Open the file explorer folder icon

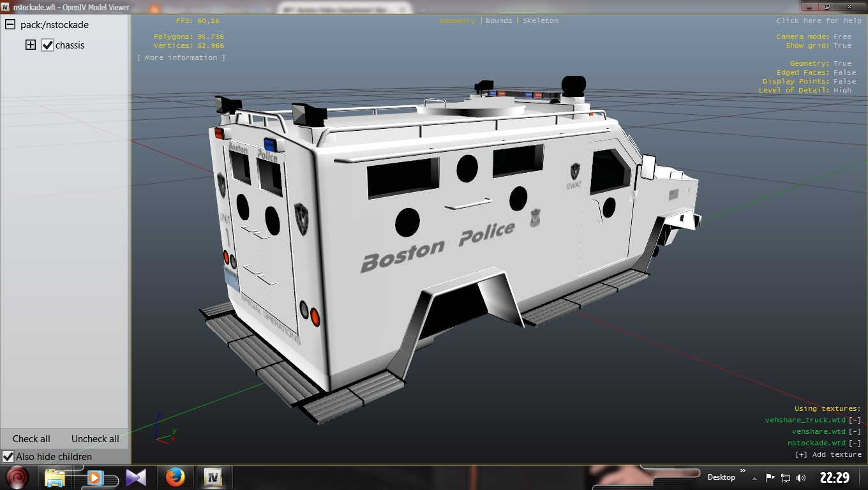56,477
